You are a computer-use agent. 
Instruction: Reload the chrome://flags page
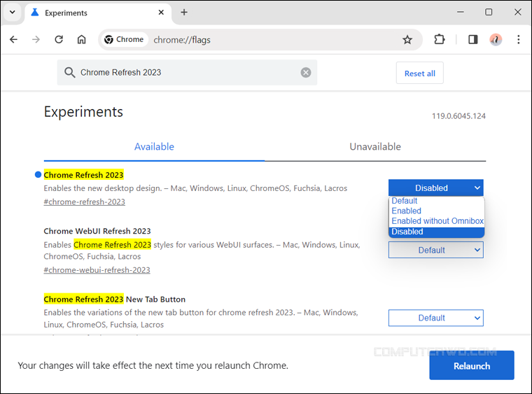pos(59,40)
